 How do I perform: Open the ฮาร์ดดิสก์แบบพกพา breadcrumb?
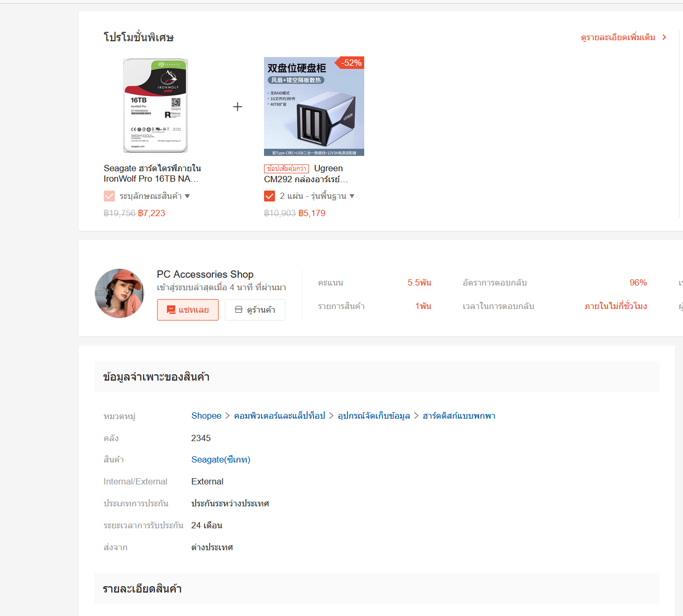tap(459, 416)
